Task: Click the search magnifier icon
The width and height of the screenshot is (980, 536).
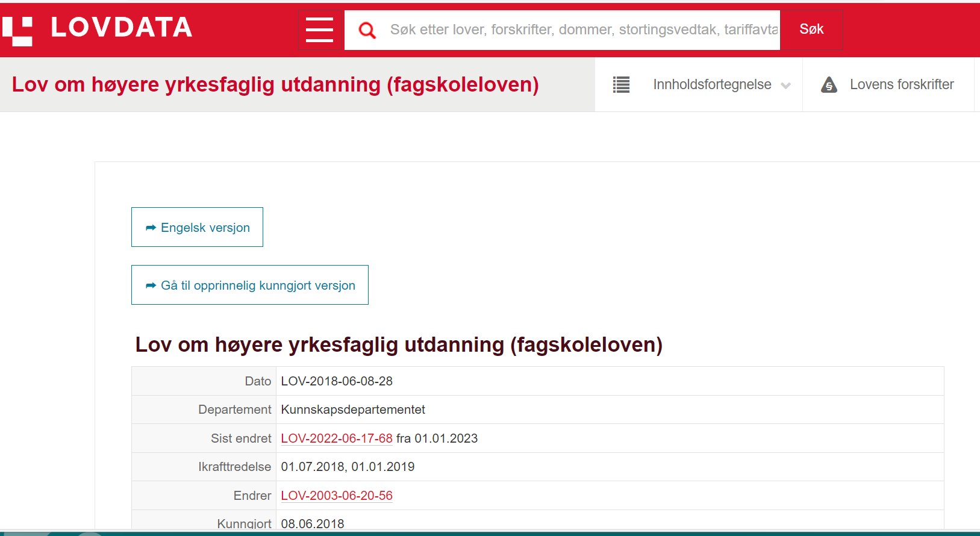Action: tap(367, 30)
